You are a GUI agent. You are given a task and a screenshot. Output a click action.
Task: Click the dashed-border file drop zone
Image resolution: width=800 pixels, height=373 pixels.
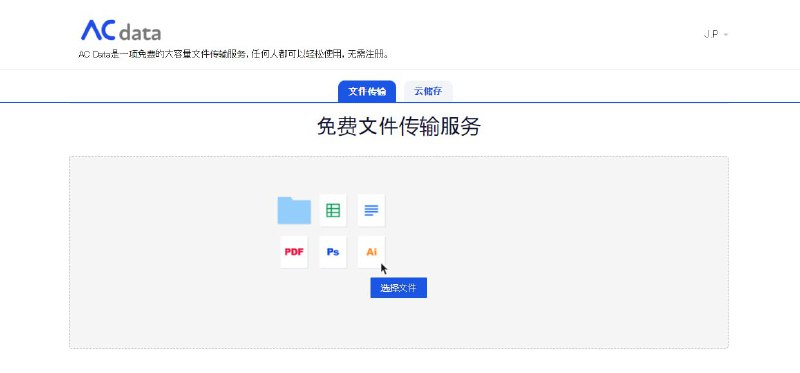(x=399, y=253)
